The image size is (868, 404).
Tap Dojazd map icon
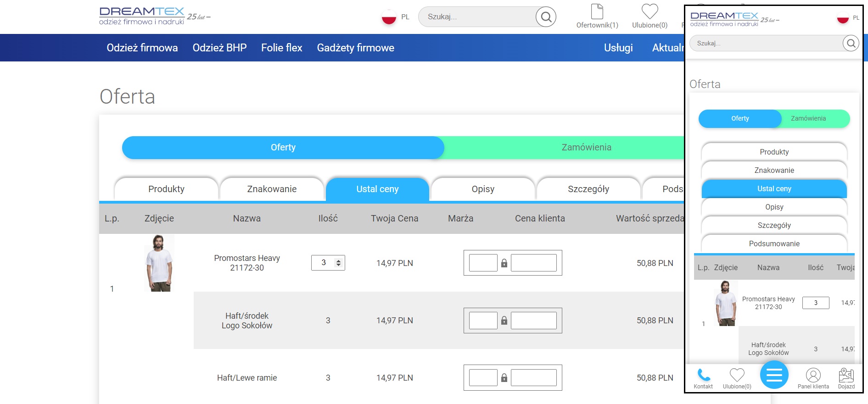pyautogui.click(x=846, y=375)
